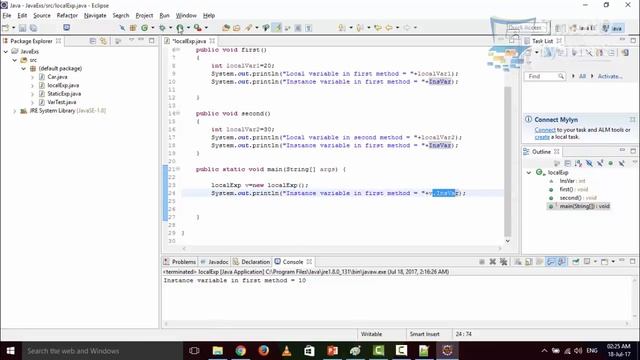
Task: Toggle Show Console on standard output change
Action: click(551, 262)
